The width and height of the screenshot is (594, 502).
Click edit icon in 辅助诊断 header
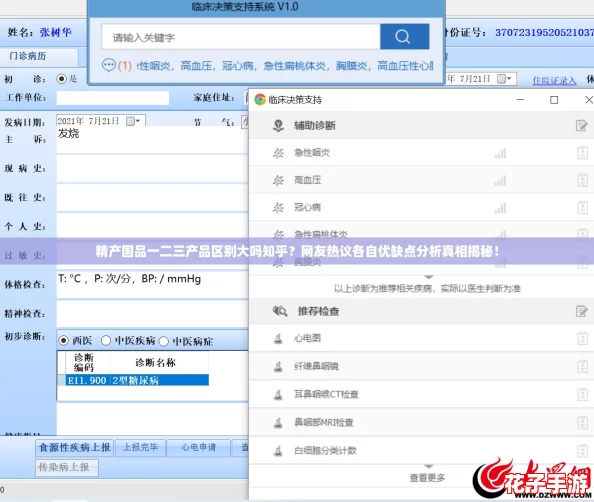(x=581, y=125)
